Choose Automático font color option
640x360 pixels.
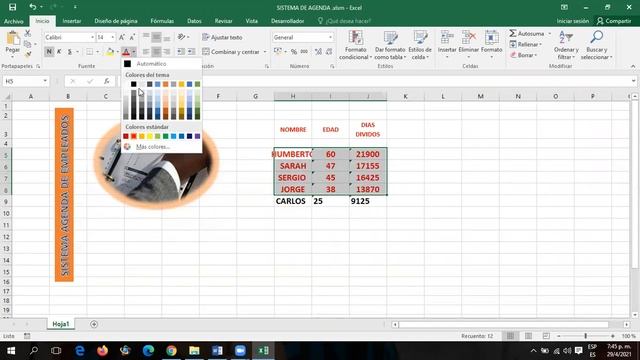[x=161, y=64]
